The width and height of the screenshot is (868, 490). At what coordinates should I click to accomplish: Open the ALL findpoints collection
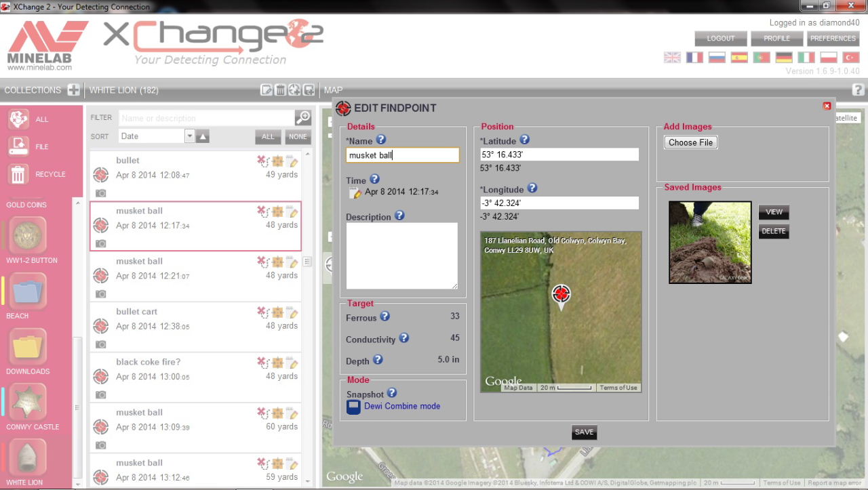pos(18,119)
